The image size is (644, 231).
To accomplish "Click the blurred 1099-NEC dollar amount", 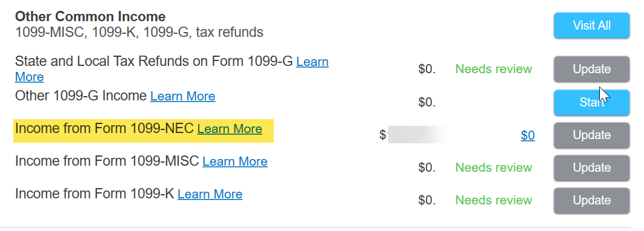I will 414,135.
